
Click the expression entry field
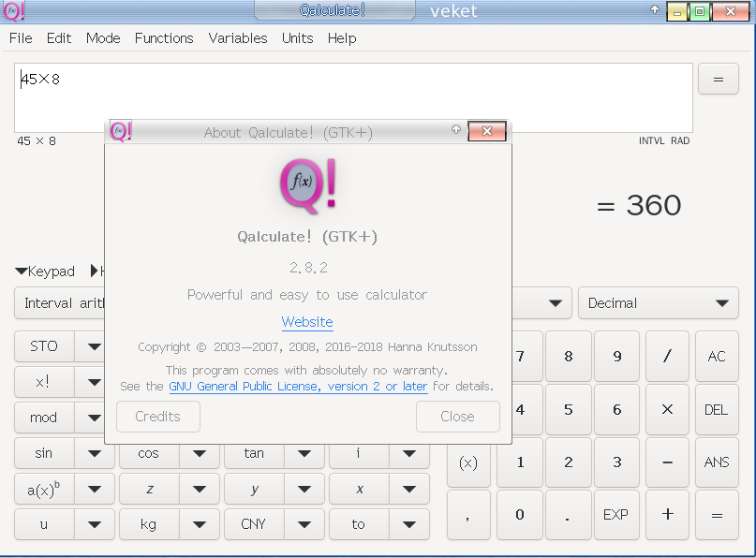[x=353, y=97]
